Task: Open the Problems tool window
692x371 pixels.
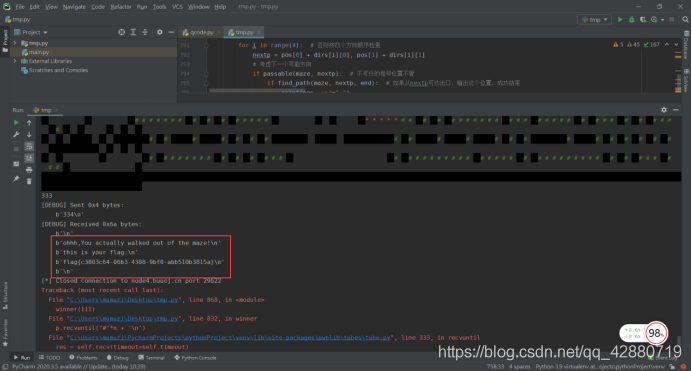Action: point(83,358)
